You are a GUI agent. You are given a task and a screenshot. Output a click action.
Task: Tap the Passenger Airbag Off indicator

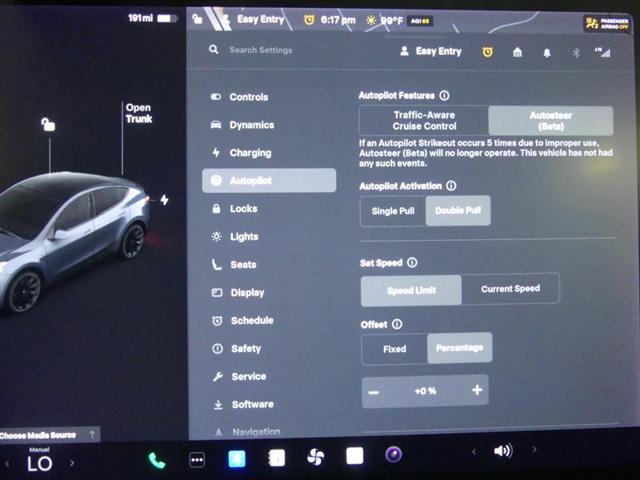click(607, 23)
